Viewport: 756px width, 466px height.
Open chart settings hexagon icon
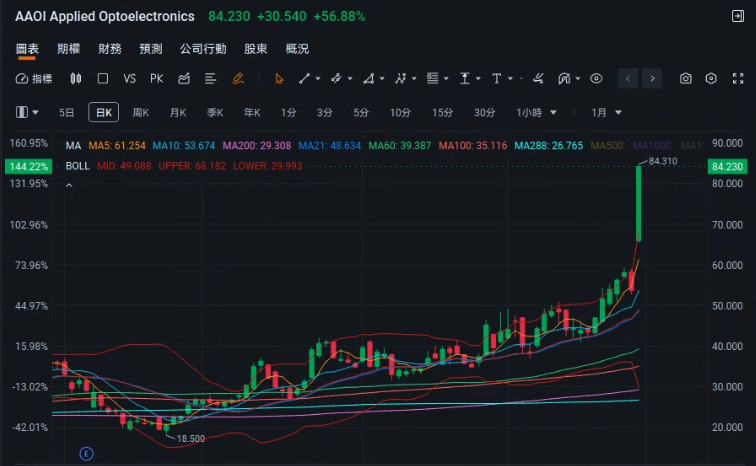(x=711, y=78)
